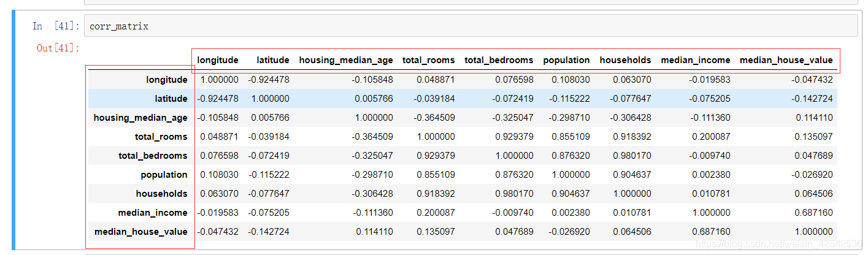The width and height of the screenshot is (868, 255).
Task: Click the median_house_value row label
Action: (141, 232)
